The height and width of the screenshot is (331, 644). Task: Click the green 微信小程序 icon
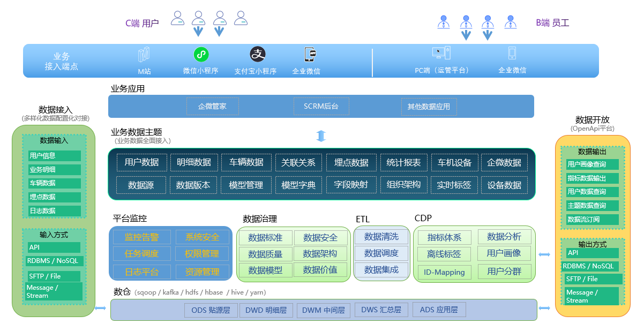pyautogui.click(x=201, y=54)
